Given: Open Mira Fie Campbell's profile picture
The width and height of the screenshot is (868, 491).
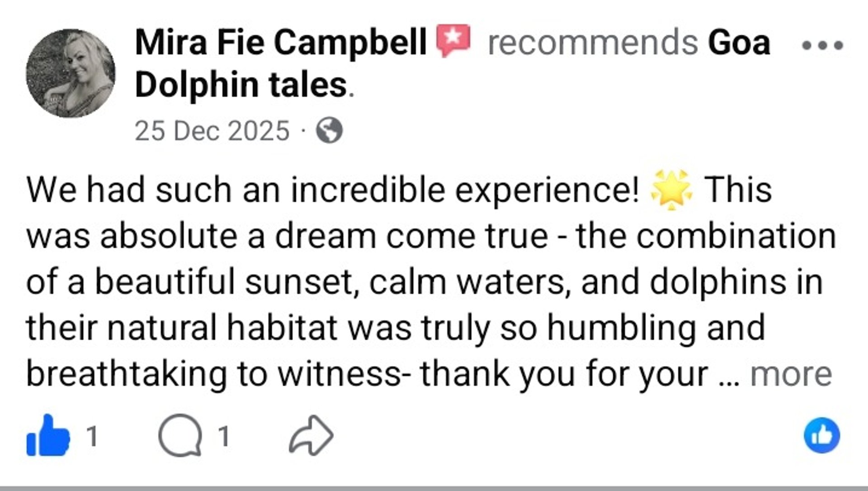Looking at the screenshot, I should [71, 73].
